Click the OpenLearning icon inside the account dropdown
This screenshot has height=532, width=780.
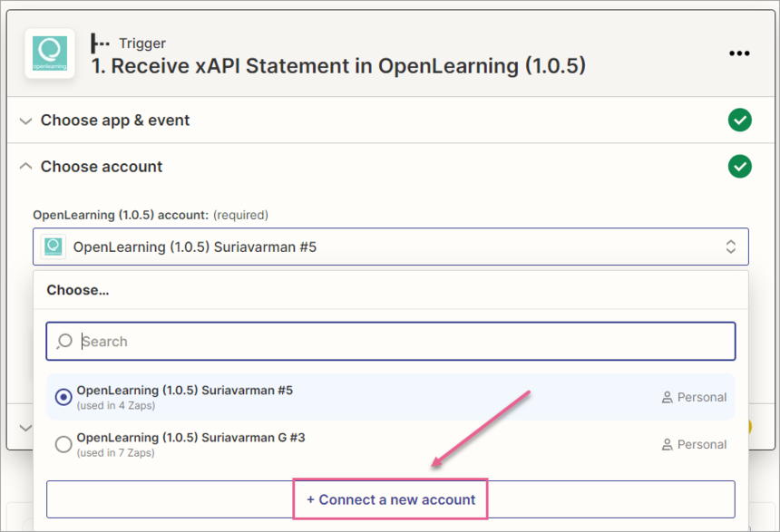click(54, 247)
